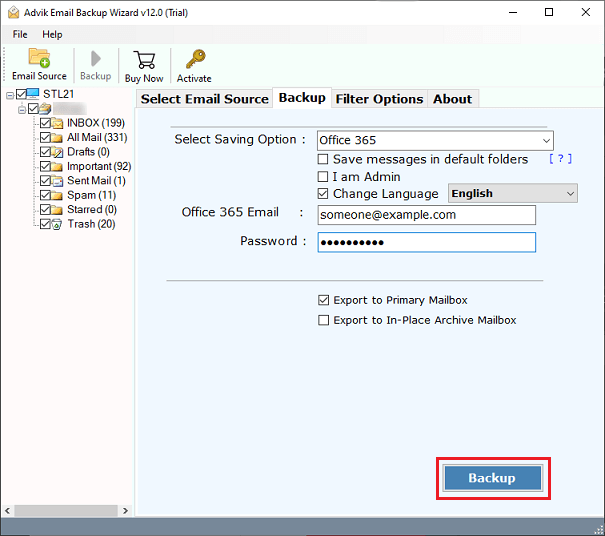Uncheck the Drafts (0) checkbox
This screenshot has width=605, height=536.
coord(45,152)
